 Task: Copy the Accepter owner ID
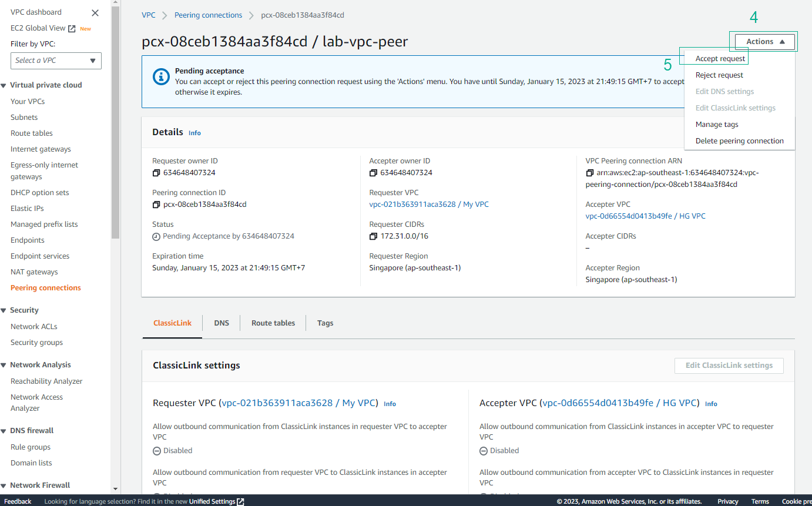pos(373,173)
